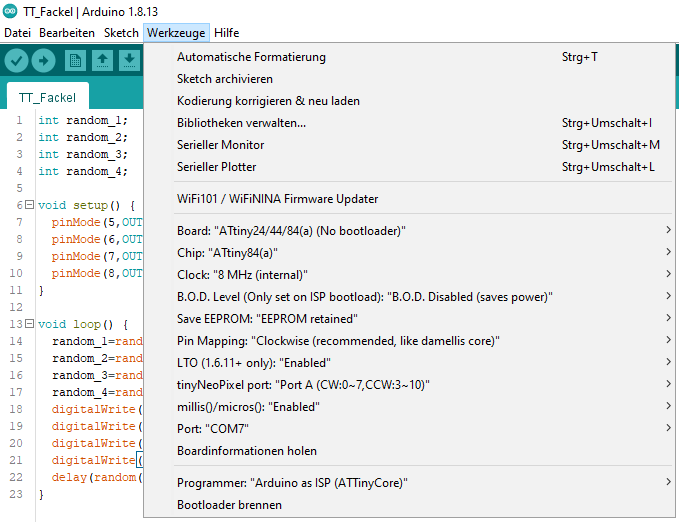Expand the Clock submenu arrow

coord(669,274)
